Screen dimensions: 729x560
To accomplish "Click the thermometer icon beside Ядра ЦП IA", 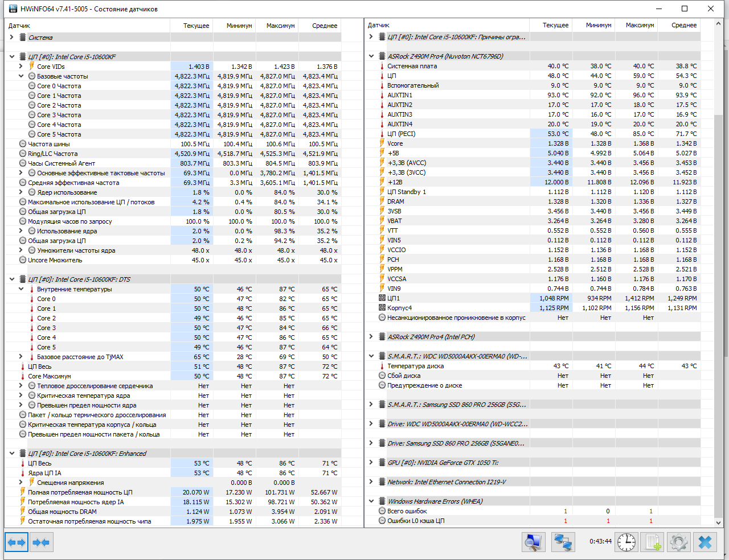I will tap(23, 473).
